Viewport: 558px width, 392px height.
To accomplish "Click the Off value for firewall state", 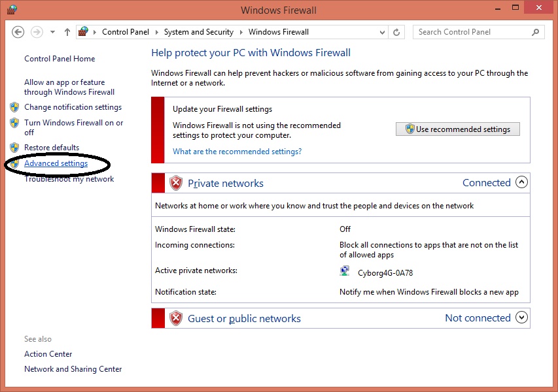I will [x=345, y=229].
